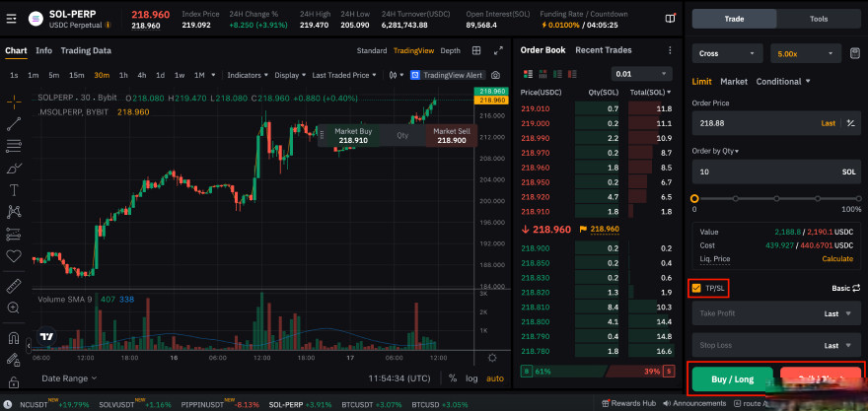Select the horizontal lines Fibonacci tool
Viewport: 868px width, 411px height.
[14, 146]
